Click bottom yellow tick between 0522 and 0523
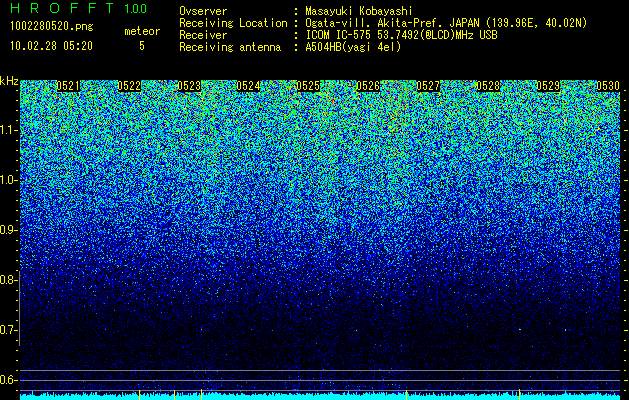The height and width of the screenshot is (400, 629). coord(174,394)
